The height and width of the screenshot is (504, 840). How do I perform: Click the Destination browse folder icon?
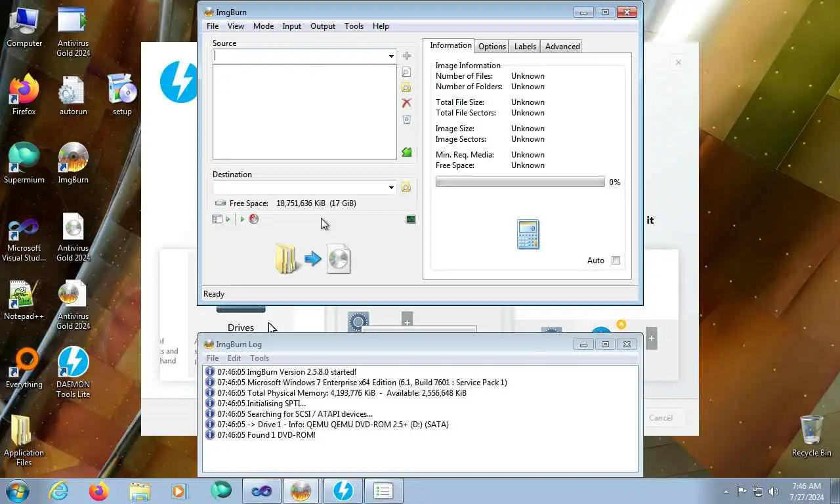406,187
